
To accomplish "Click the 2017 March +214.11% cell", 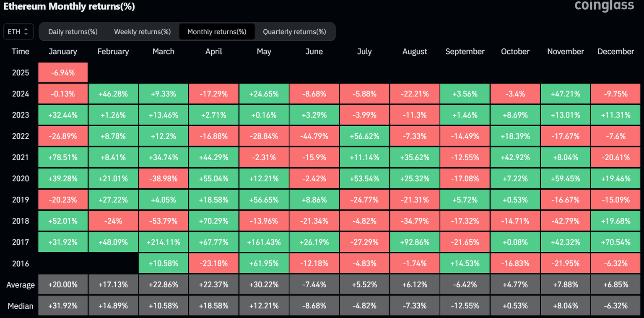I will tap(164, 242).
